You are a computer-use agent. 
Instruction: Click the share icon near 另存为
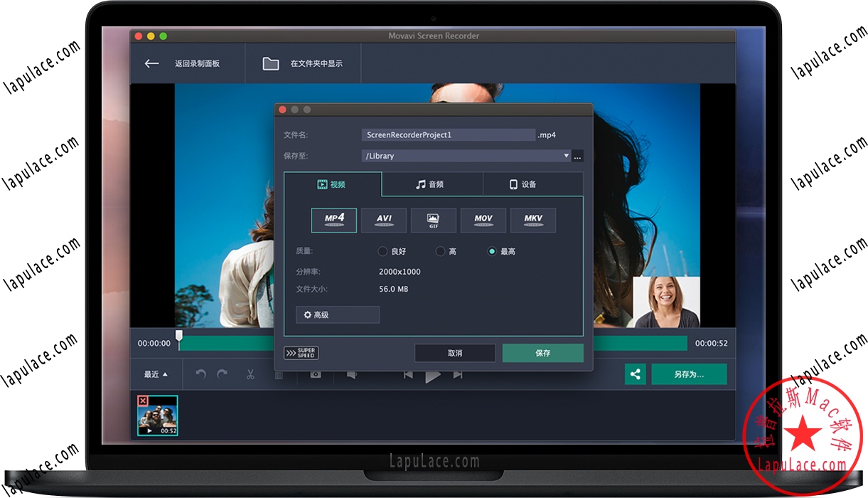[x=635, y=373]
